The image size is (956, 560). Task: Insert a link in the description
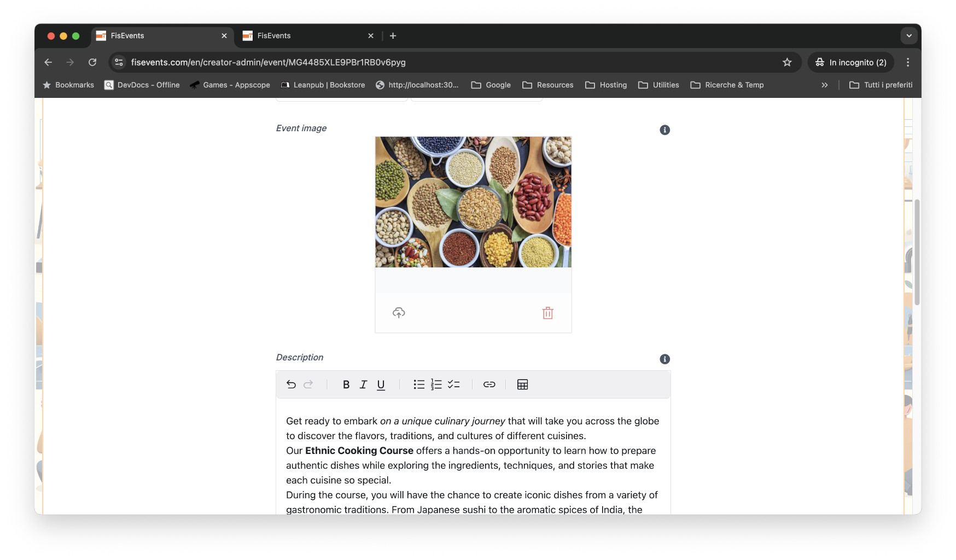(x=489, y=384)
